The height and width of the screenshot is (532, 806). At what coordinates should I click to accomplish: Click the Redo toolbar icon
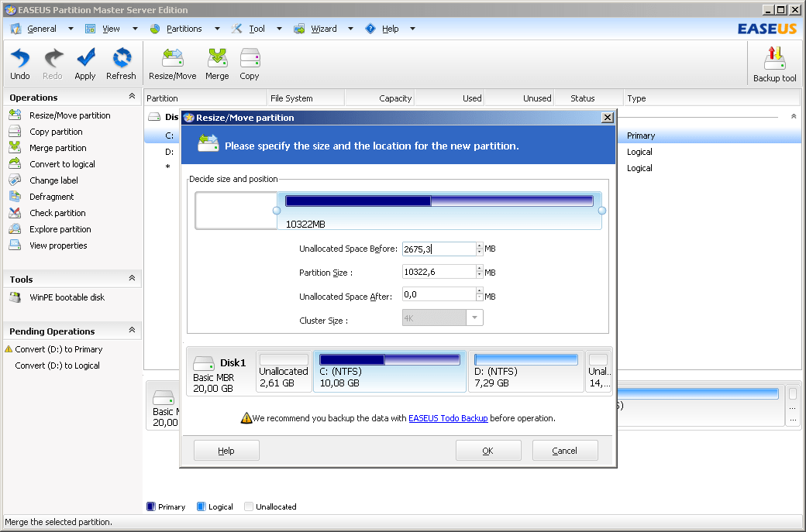pos(52,63)
